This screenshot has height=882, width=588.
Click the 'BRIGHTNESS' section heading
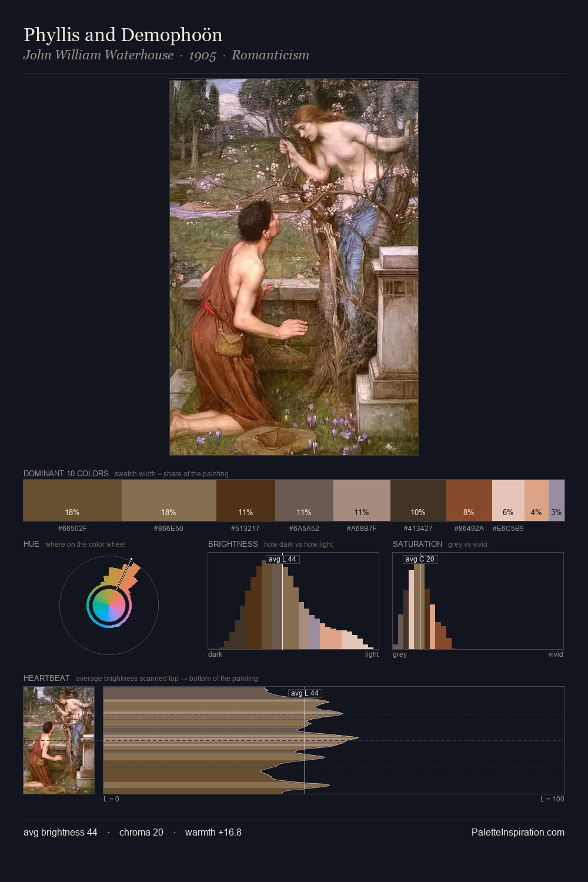coord(233,544)
